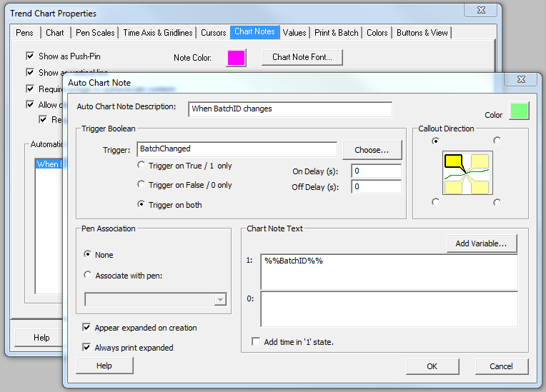
Task: Pick the magenta Note Color swatch
Action: 236,58
